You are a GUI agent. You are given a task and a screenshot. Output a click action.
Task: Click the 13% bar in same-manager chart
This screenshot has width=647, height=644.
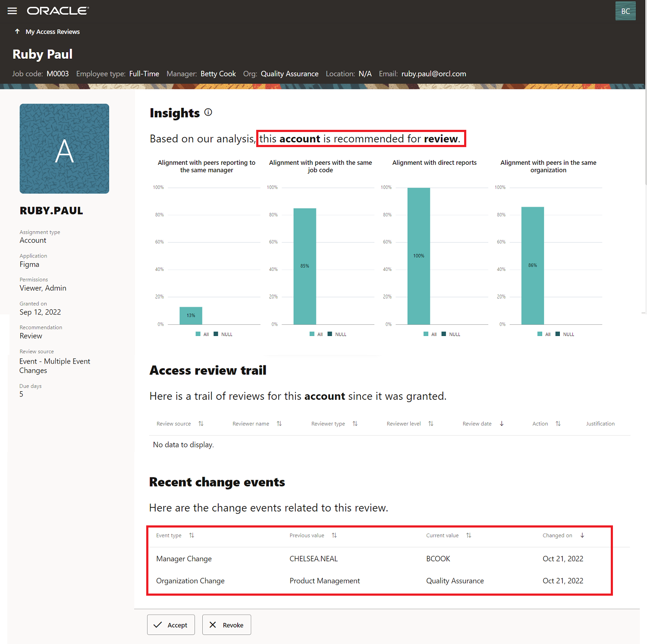(x=191, y=316)
